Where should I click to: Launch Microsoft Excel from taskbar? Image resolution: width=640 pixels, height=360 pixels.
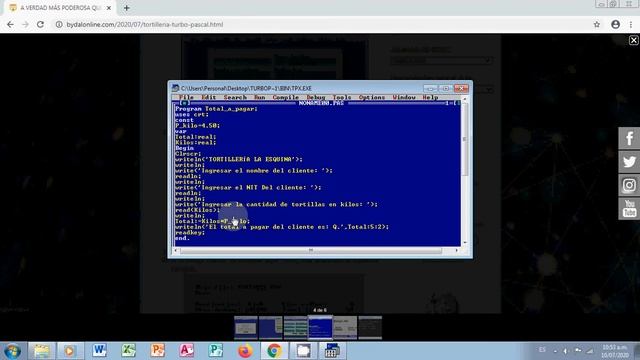tap(129, 351)
